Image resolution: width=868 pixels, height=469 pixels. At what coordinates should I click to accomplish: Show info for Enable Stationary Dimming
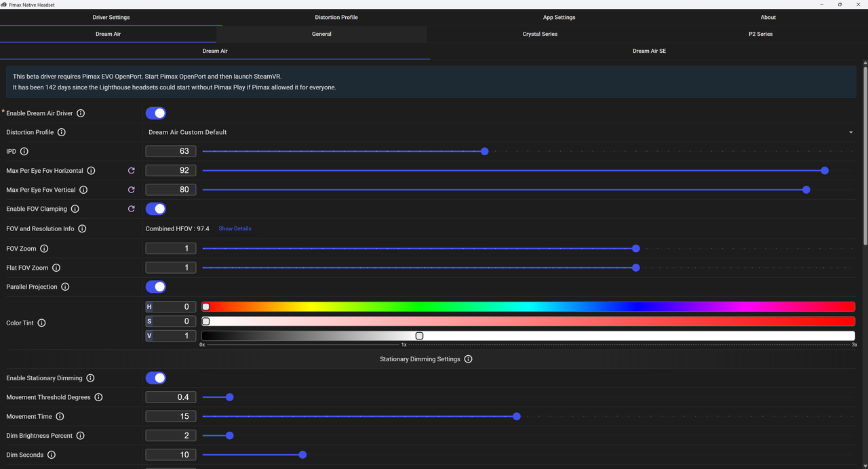(90, 378)
